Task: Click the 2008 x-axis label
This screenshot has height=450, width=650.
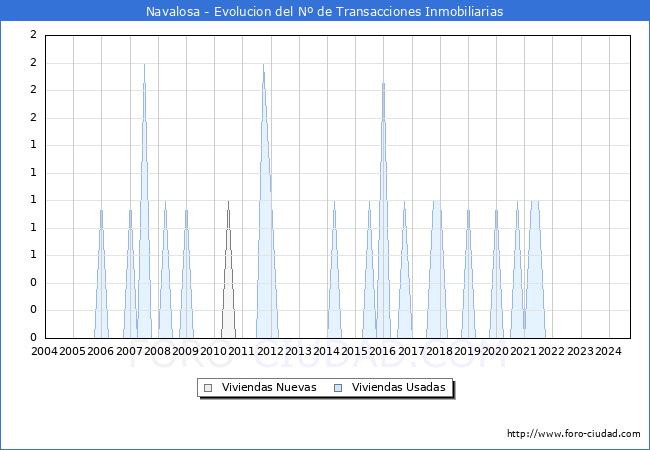Action: pos(158,351)
